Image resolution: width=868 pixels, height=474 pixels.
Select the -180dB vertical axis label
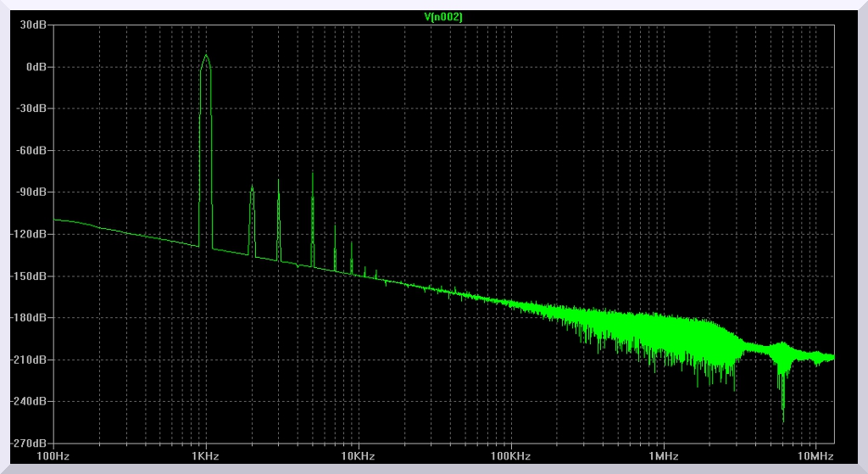pos(31,318)
